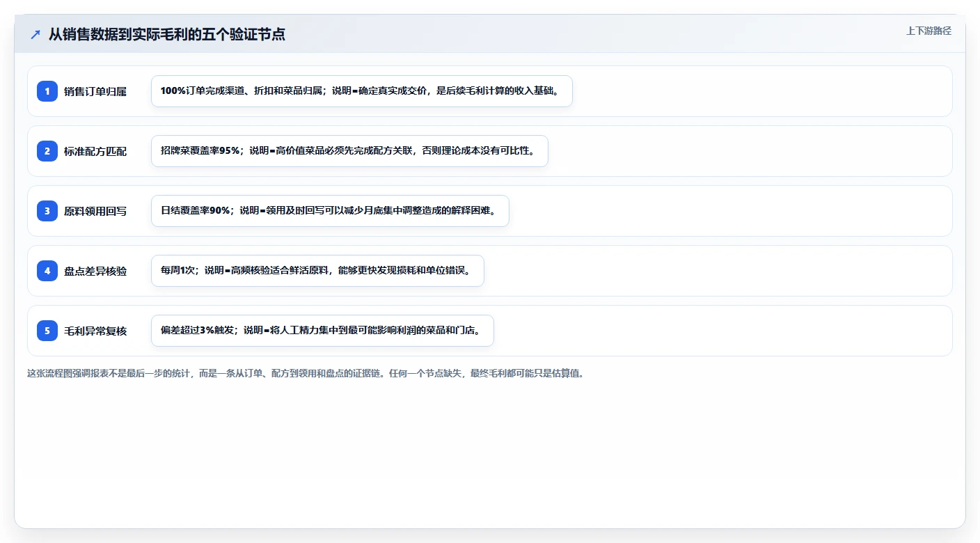Select step badge number 4
The width and height of the screenshot is (980, 543).
(47, 271)
